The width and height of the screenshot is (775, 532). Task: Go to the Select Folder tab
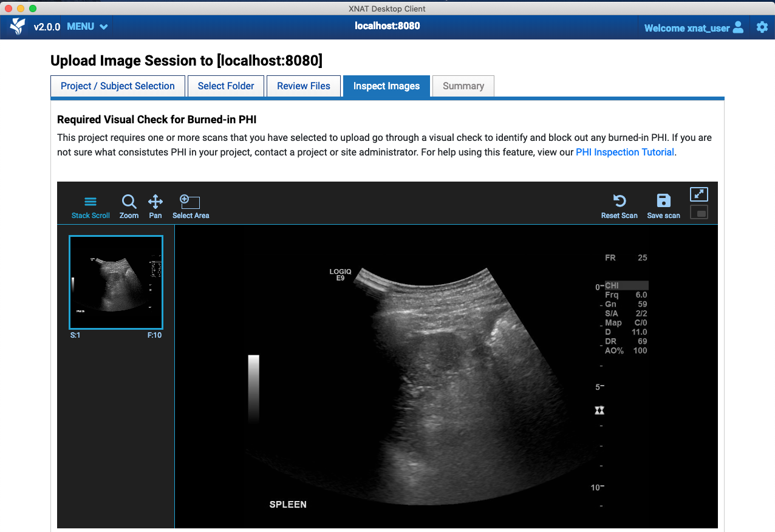click(x=226, y=86)
